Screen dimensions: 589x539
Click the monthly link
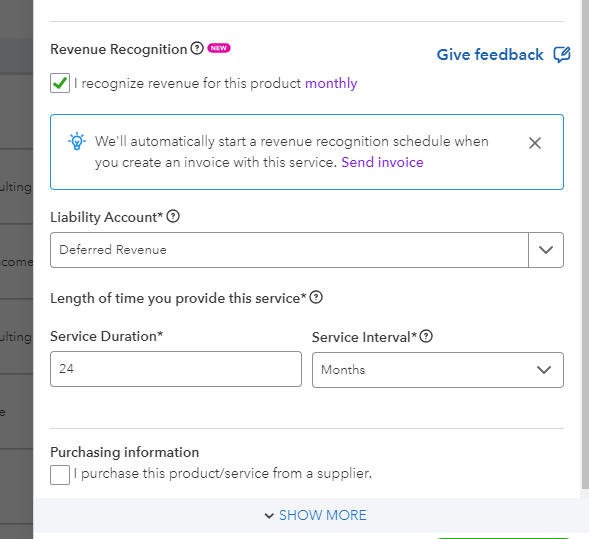(x=331, y=83)
